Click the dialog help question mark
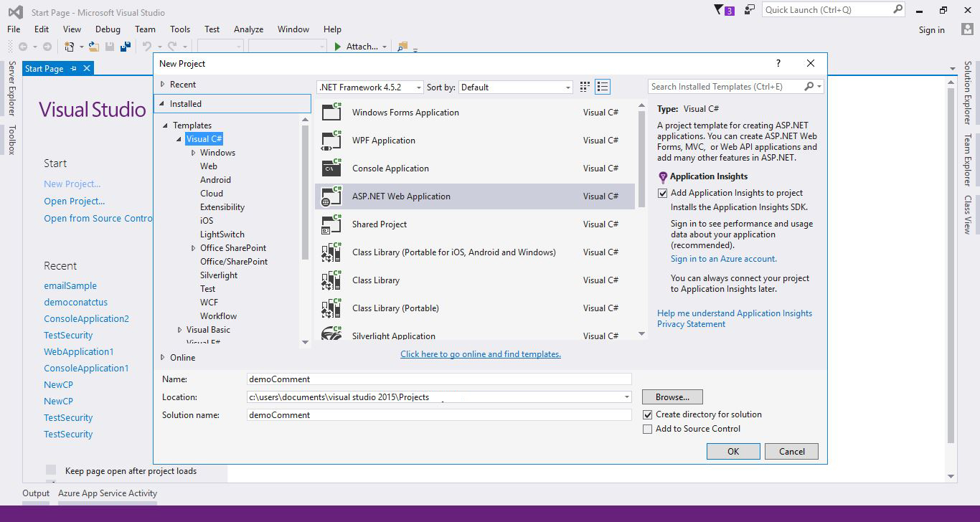The width and height of the screenshot is (980, 522). click(x=778, y=63)
